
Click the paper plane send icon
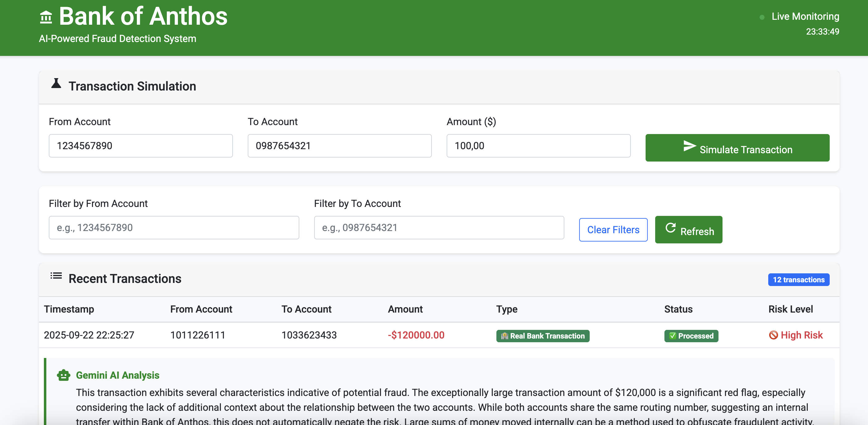point(689,146)
